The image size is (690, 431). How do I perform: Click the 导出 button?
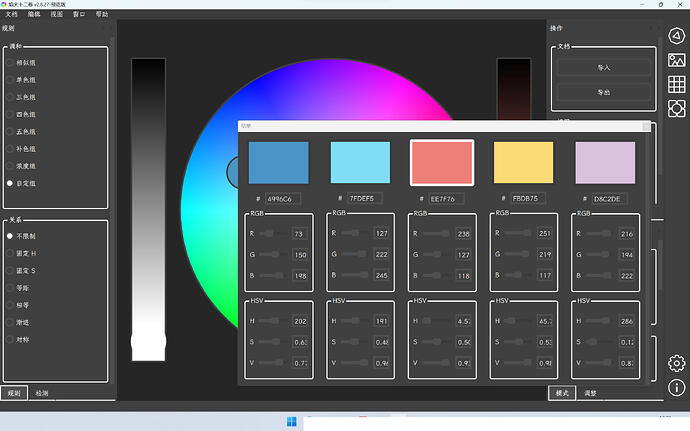(603, 91)
